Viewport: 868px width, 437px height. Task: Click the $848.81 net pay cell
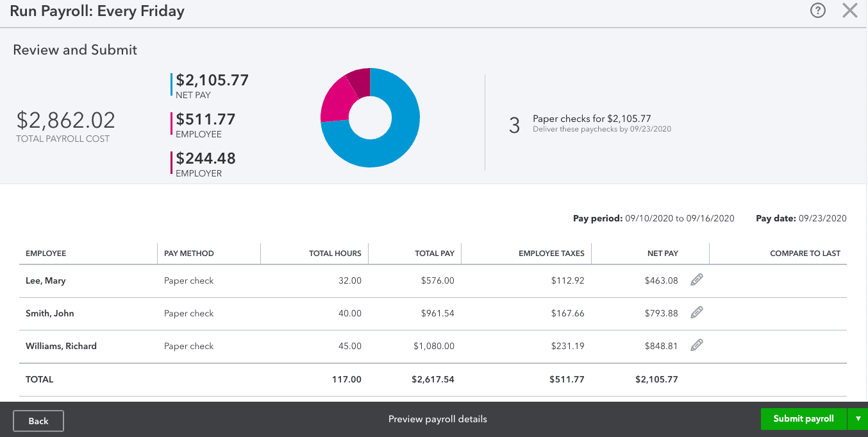click(x=662, y=346)
